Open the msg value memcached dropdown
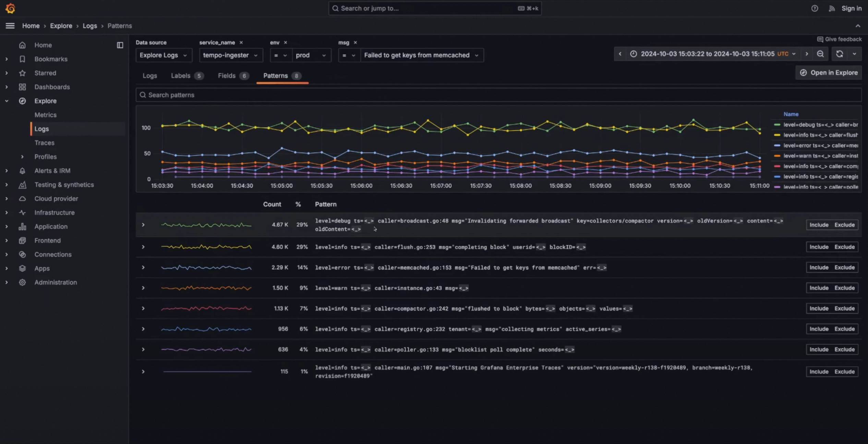Screen dimensions: 868x444 point(422,55)
